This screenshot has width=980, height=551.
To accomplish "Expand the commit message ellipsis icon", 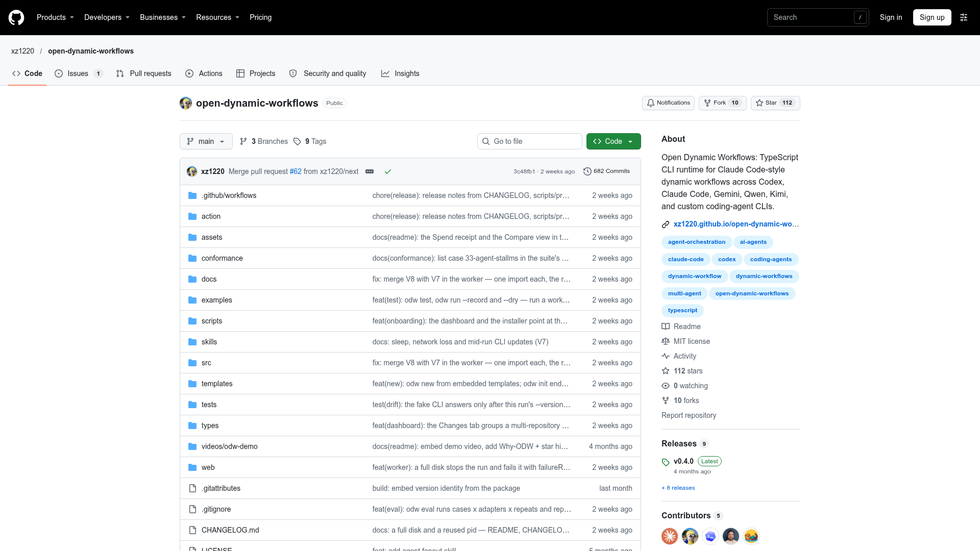I will (370, 171).
